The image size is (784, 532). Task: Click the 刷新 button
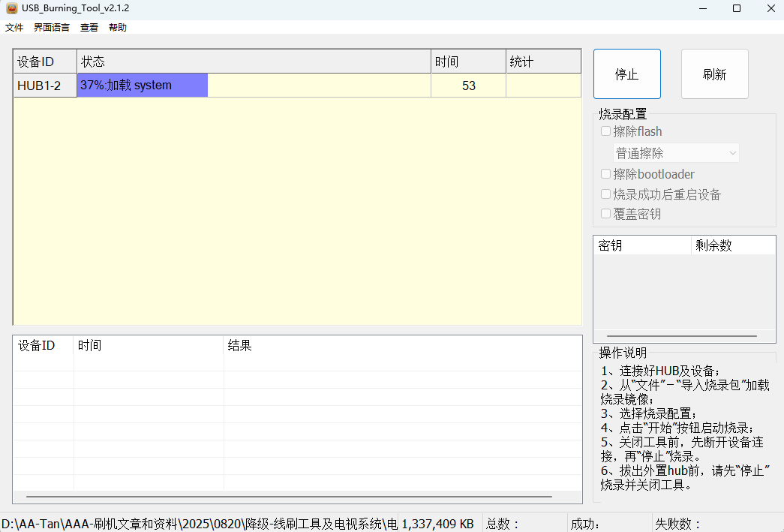pyautogui.click(x=714, y=74)
